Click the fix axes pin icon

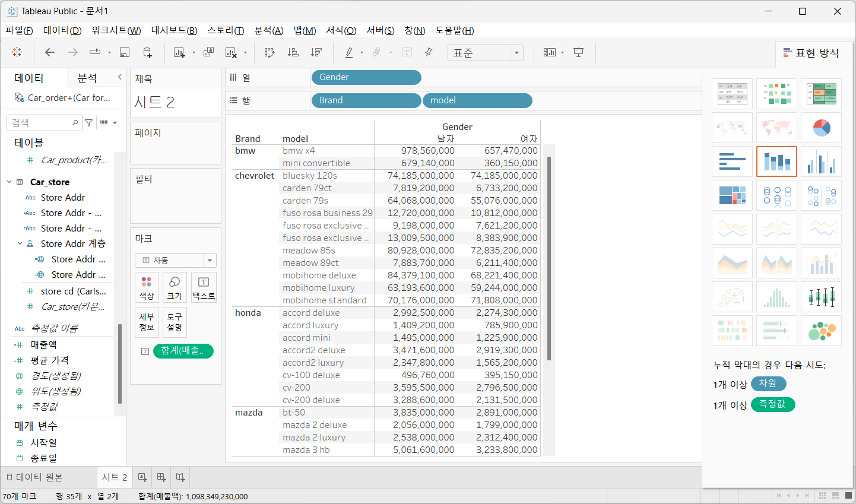[429, 52]
